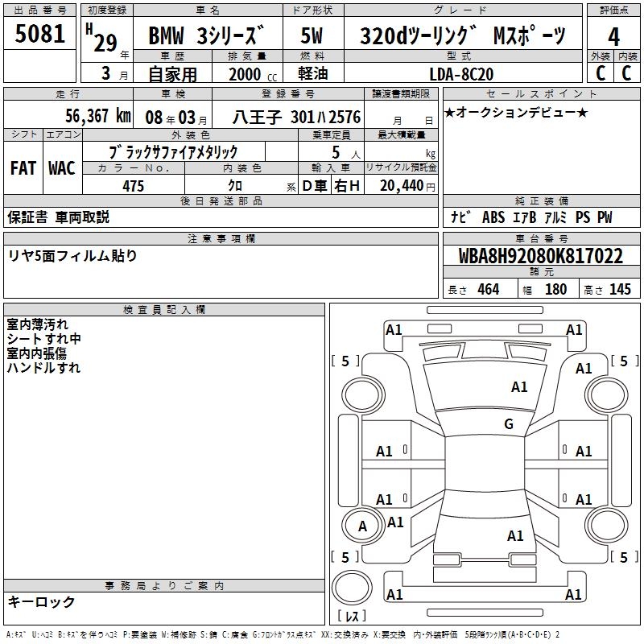Click the 事務局よりご案内 header
This screenshot has width=644, height=644.
(x=164, y=586)
